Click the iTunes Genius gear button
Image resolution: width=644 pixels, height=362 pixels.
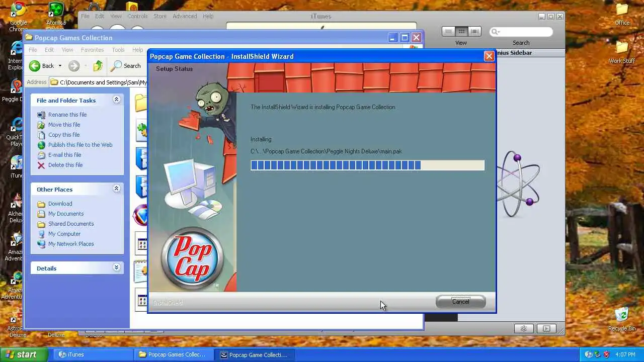click(x=524, y=328)
